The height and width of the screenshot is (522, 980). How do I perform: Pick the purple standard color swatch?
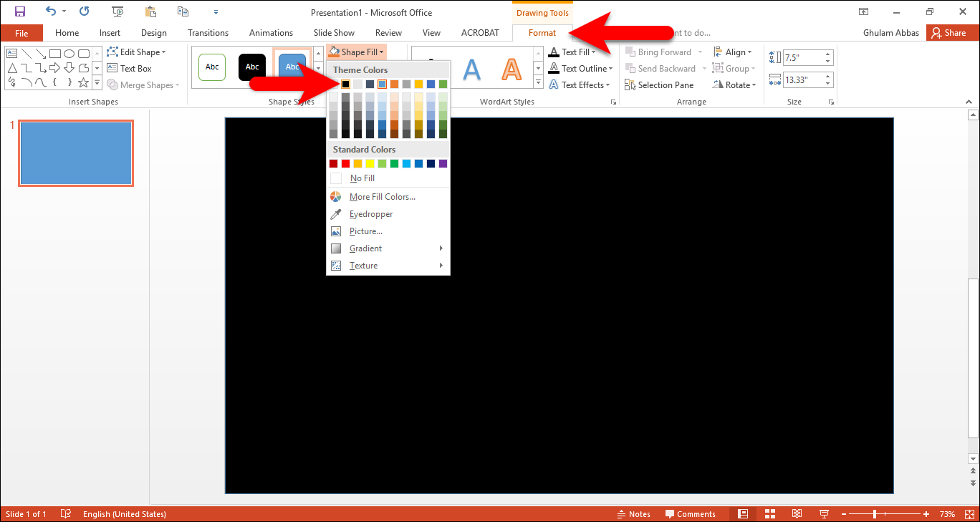pos(443,163)
